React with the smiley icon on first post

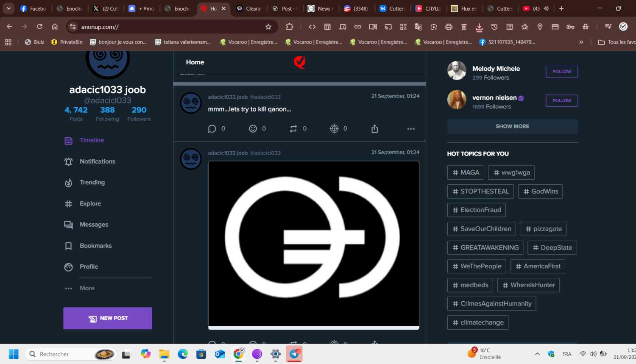(x=253, y=129)
